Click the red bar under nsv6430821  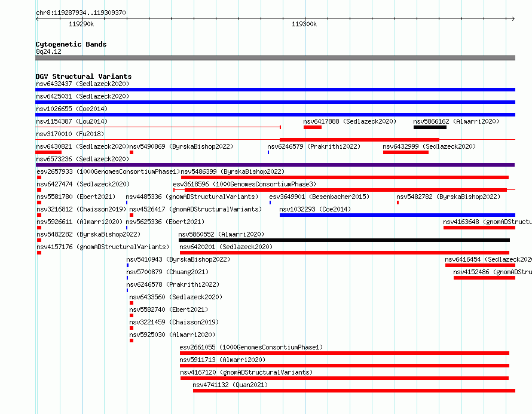(x=48, y=152)
